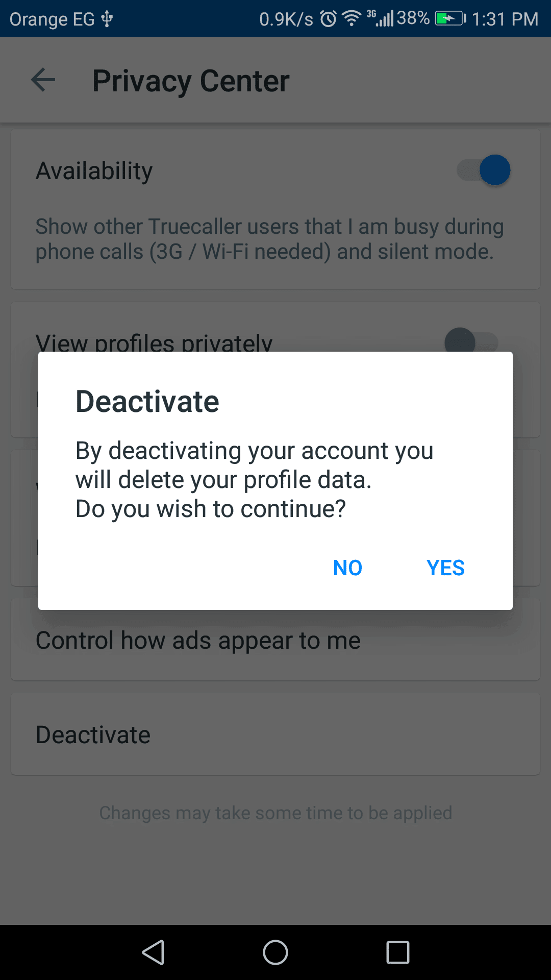The height and width of the screenshot is (980, 551).
Task: Tap the battery indicator icon
Action: (450, 19)
